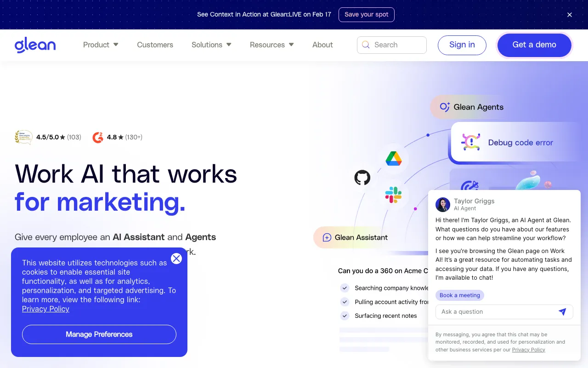
Task: Click the Debug code error bug icon
Action: click(x=470, y=143)
